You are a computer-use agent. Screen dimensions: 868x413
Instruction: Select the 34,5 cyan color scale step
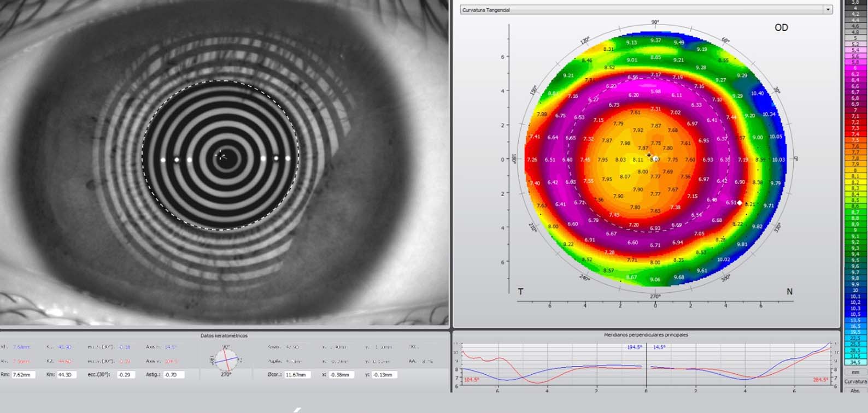855,362
